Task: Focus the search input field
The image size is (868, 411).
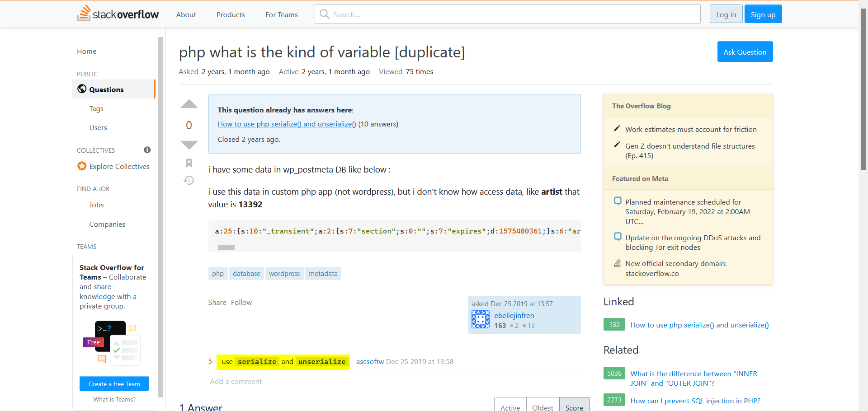Action: pos(511,14)
